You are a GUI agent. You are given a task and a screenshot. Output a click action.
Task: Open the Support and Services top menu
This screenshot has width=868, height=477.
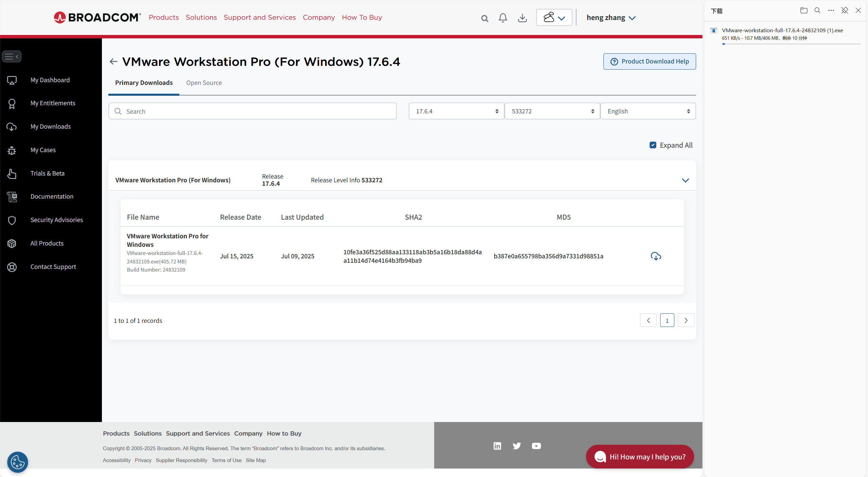pos(260,17)
